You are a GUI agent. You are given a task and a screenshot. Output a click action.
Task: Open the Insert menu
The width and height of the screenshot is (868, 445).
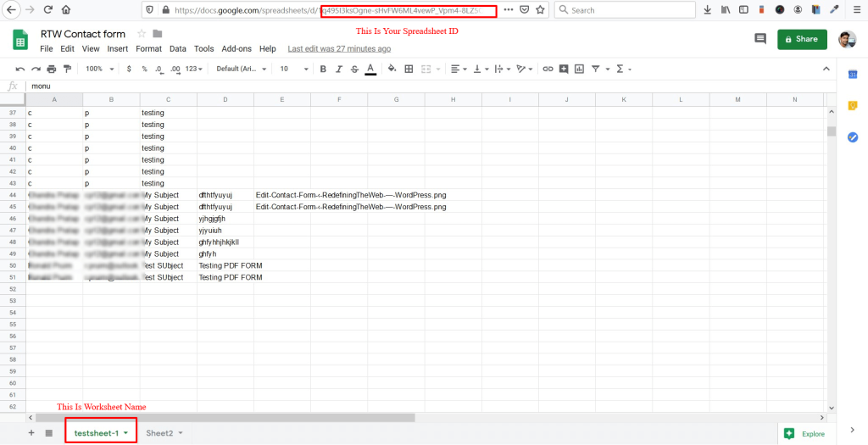[x=117, y=48]
